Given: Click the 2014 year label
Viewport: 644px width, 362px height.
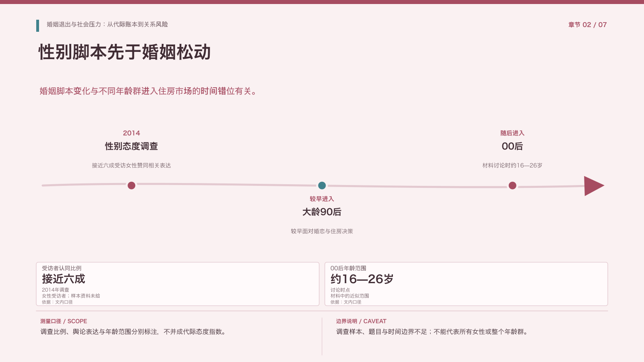Looking at the screenshot, I should 131,133.
